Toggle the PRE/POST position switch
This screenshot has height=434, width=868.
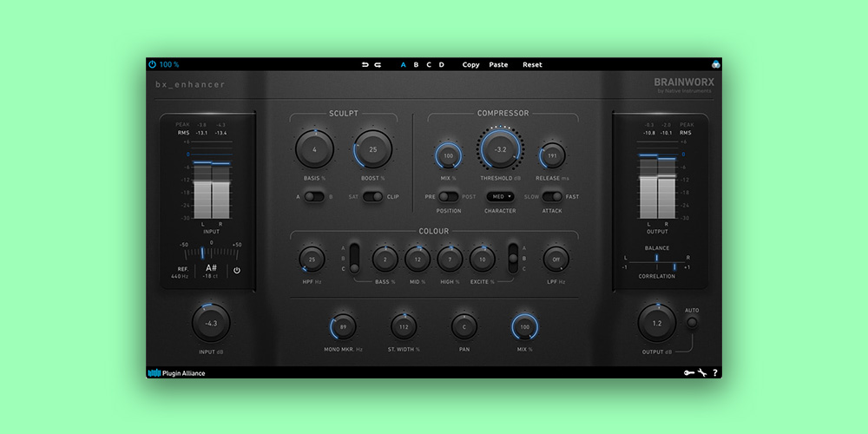(449, 196)
